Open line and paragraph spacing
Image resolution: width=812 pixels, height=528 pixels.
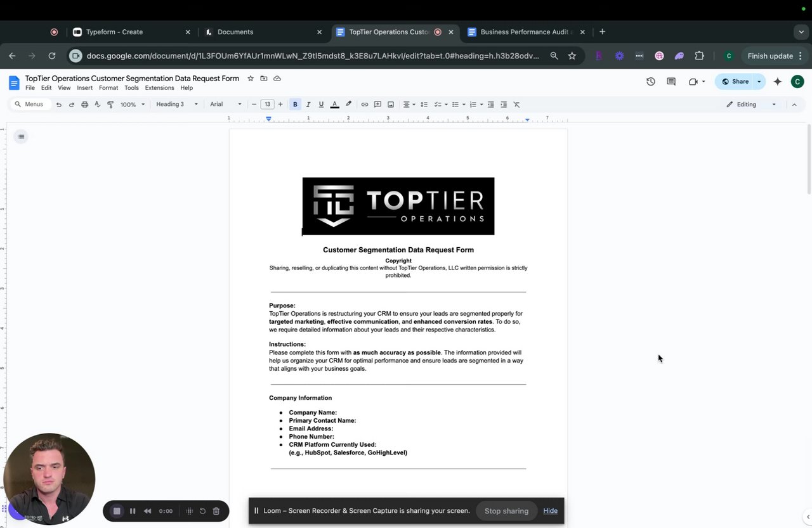pos(424,105)
